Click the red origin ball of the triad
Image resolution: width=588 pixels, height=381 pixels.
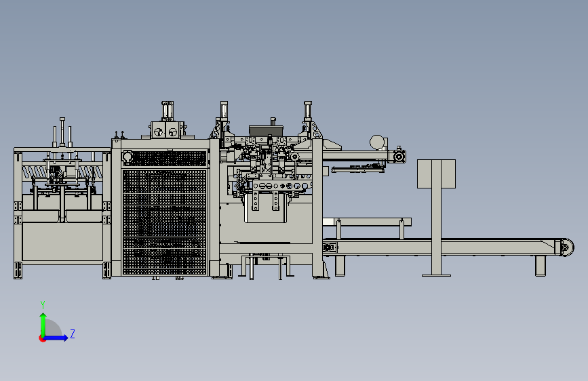(41, 338)
